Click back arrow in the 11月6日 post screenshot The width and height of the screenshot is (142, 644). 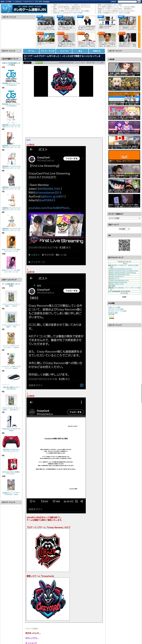point(31,149)
